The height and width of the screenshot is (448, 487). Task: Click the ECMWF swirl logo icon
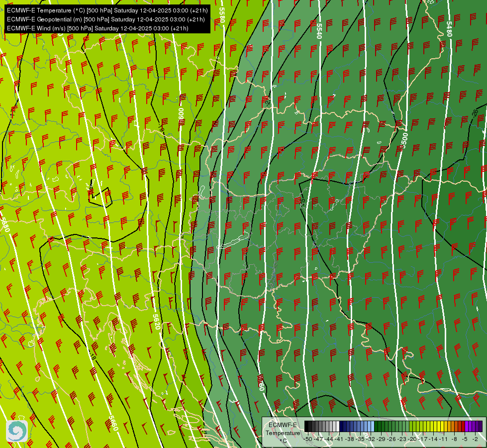click(x=17, y=431)
